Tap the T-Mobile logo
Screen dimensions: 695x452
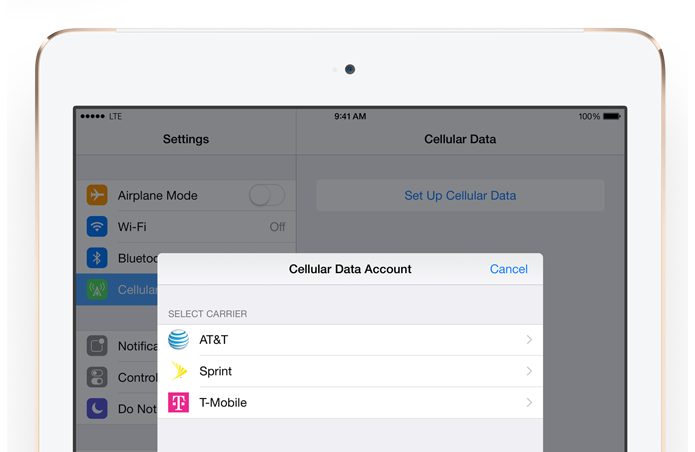click(179, 402)
